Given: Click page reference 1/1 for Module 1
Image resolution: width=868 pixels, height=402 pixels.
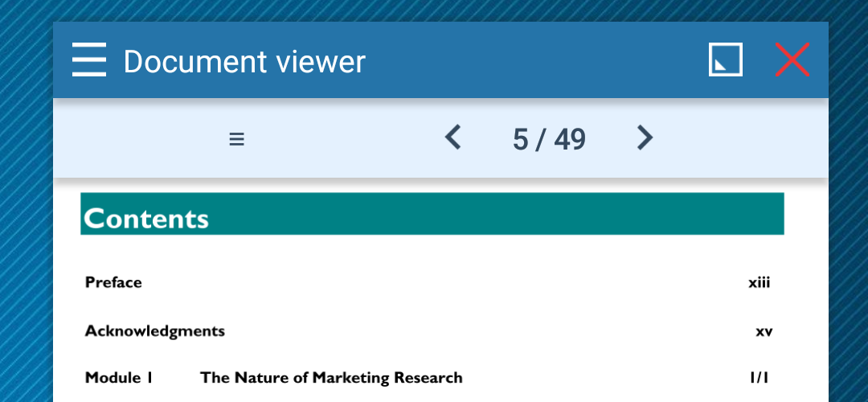Looking at the screenshot, I should (x=759, y=378).
